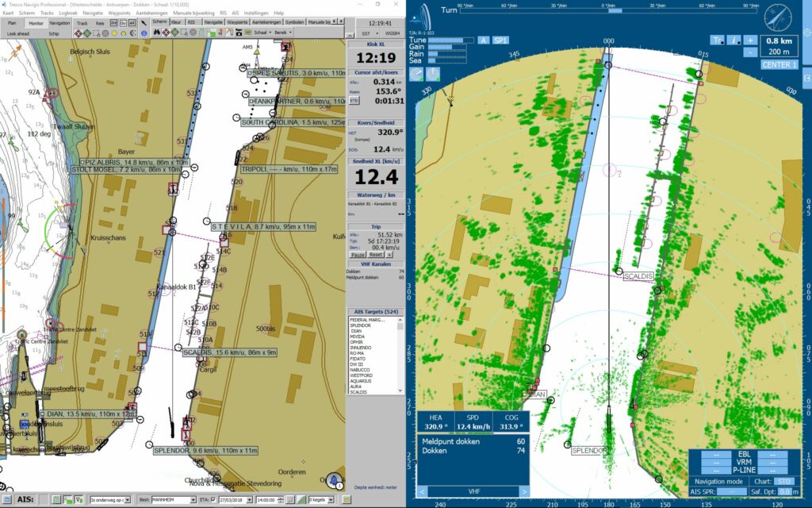This screenshot has height=508, width=812.
Task: Open the Bereik dropdown
Action: coord(283,32)
